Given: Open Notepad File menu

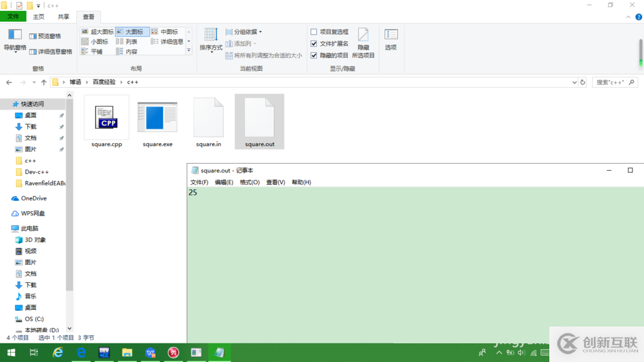Looking at the screenshot, I should click(x=199, y=182).
